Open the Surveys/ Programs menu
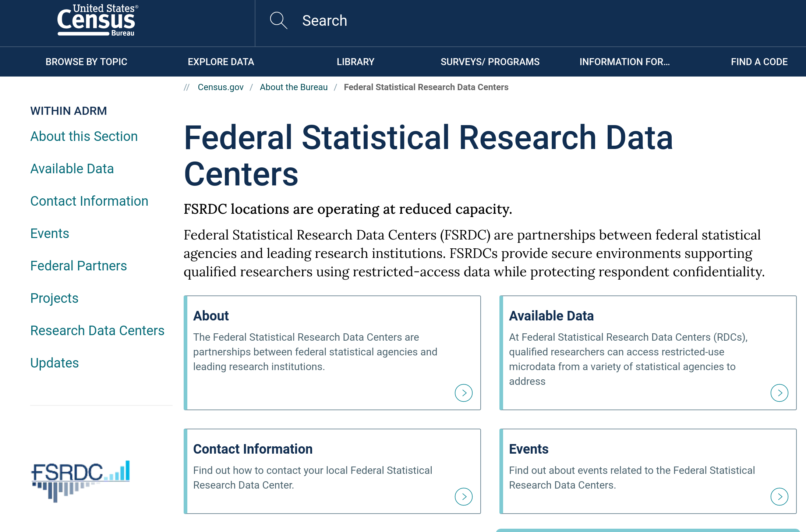 (x=490, y=62)
